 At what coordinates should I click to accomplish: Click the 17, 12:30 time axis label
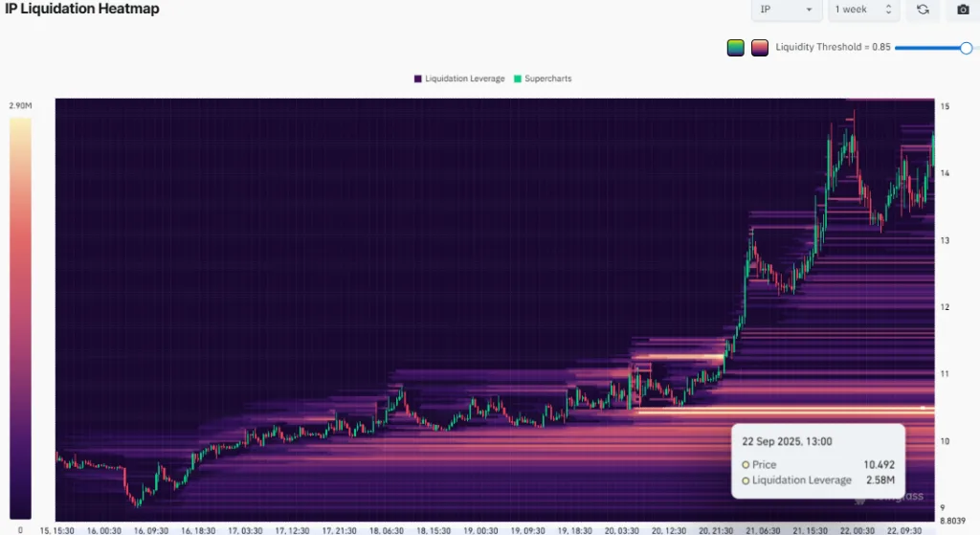(293, 530)
